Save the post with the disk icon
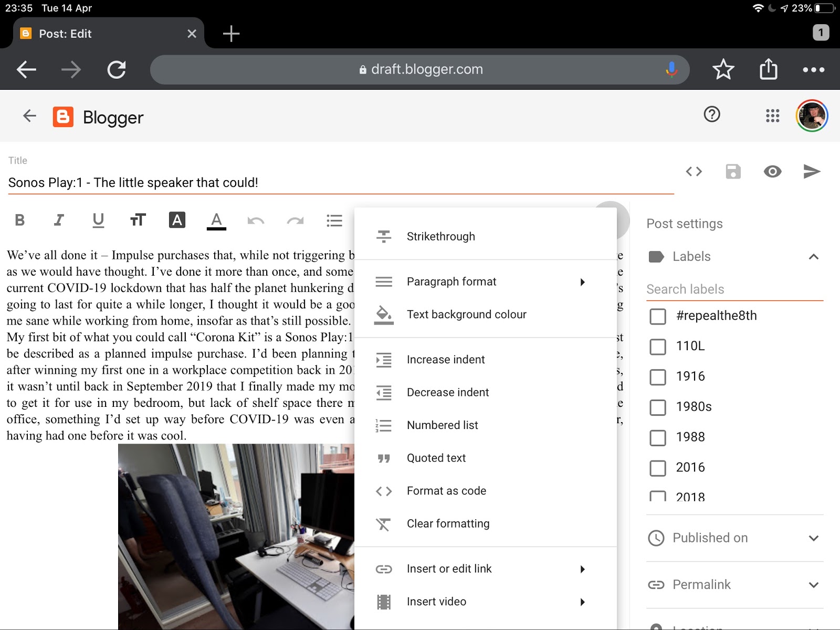This screenshot has height=630, width=840. click(x=733, y=172)
